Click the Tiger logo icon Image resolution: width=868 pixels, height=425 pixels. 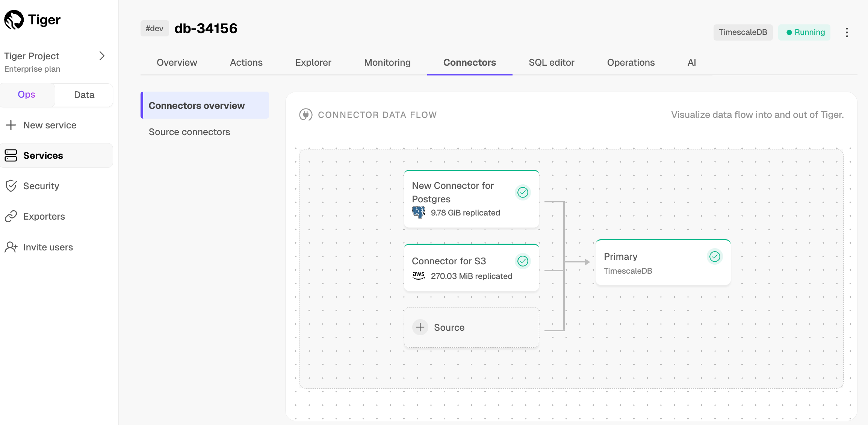14,20
